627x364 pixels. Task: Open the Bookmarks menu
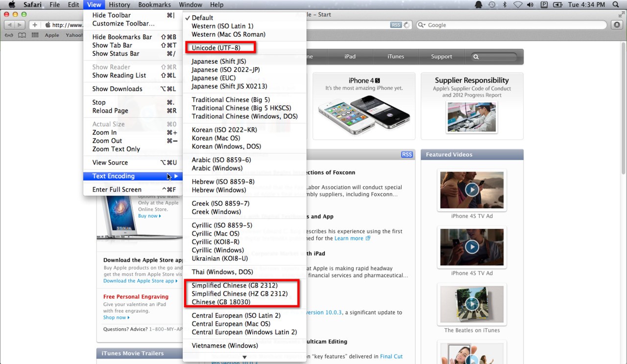[154, 5]
